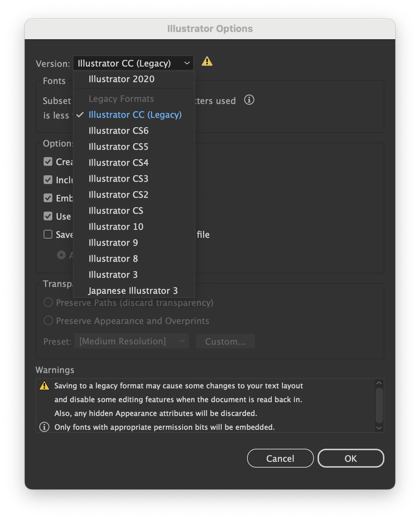420x520 pixels.
Task: Select Illustrator CS3 in the list
Action: [x=134, y=179]
